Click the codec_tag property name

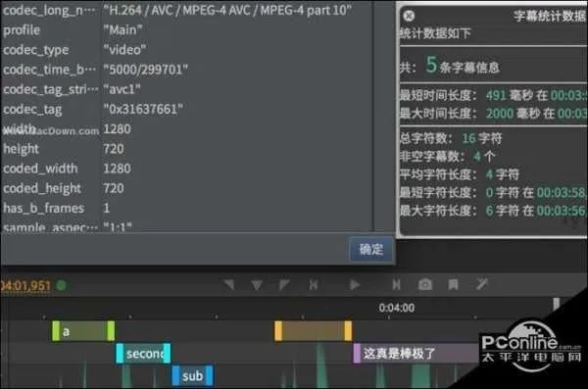coord(32,110)
